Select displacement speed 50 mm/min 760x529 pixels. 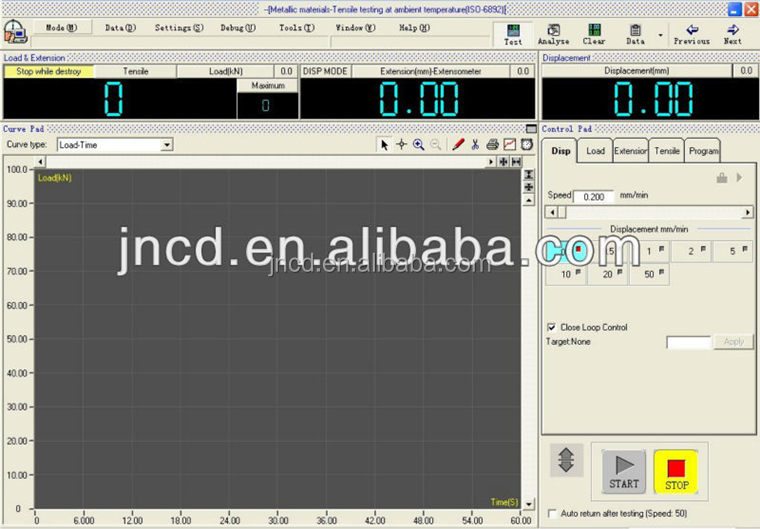tap(649, 274)
